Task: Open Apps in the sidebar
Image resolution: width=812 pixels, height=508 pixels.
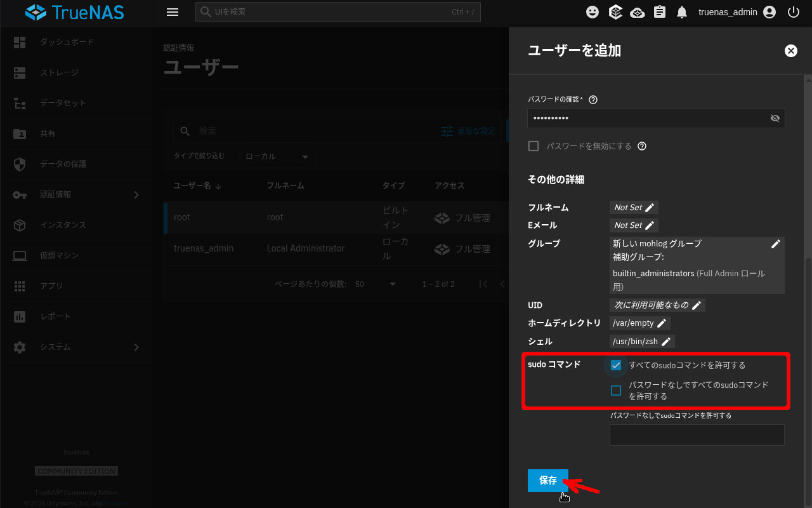Action: 76,286
